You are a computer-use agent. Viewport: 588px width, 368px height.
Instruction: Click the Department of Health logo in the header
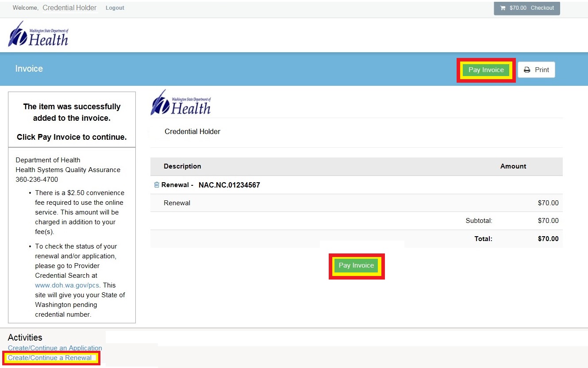(38, 34)
